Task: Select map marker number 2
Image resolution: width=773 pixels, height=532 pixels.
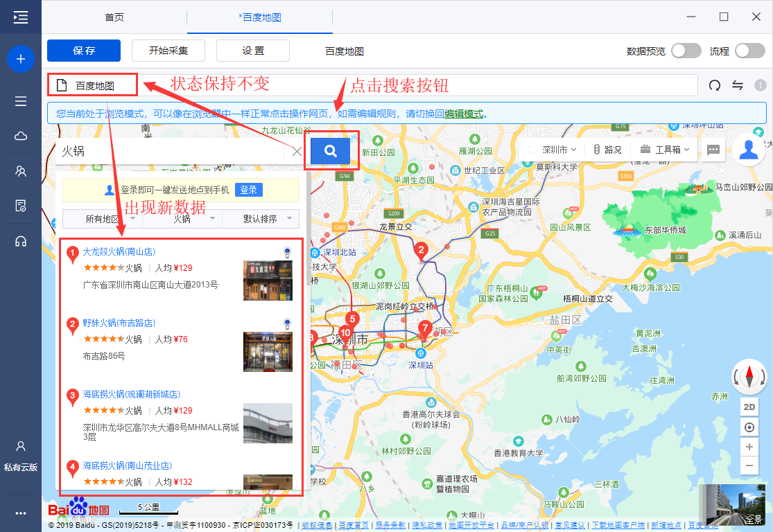Action: 421,251
